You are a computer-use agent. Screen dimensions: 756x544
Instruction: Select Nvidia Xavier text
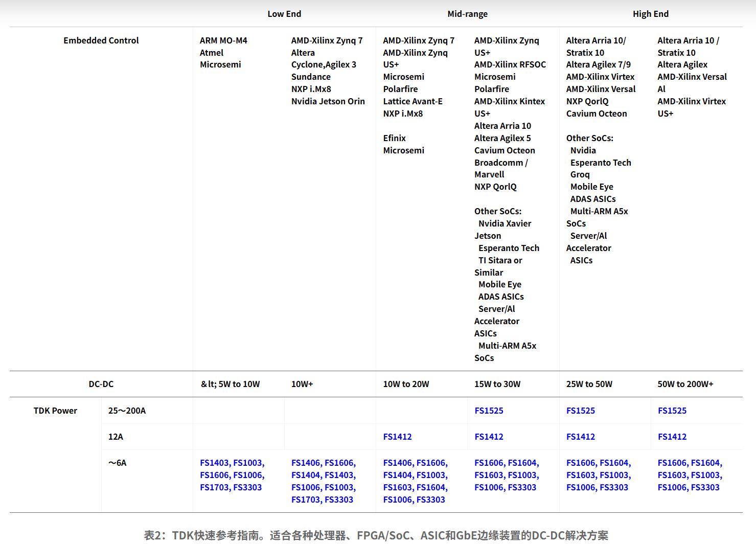click(x=505, y=223)
